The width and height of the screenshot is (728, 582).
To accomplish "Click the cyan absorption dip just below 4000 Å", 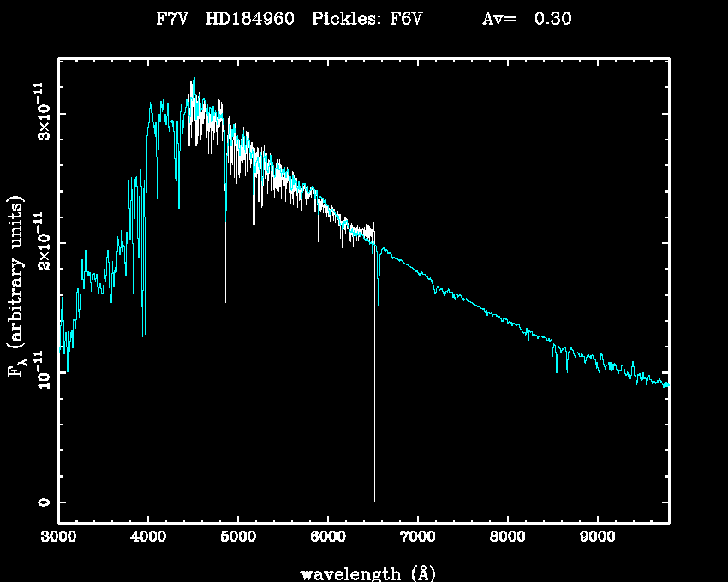I will click(144, 332).
